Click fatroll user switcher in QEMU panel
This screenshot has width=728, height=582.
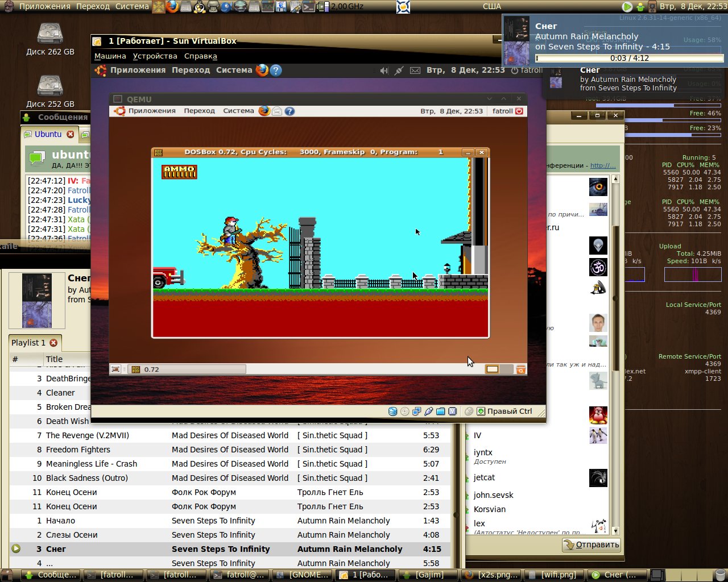click(508, 111)
